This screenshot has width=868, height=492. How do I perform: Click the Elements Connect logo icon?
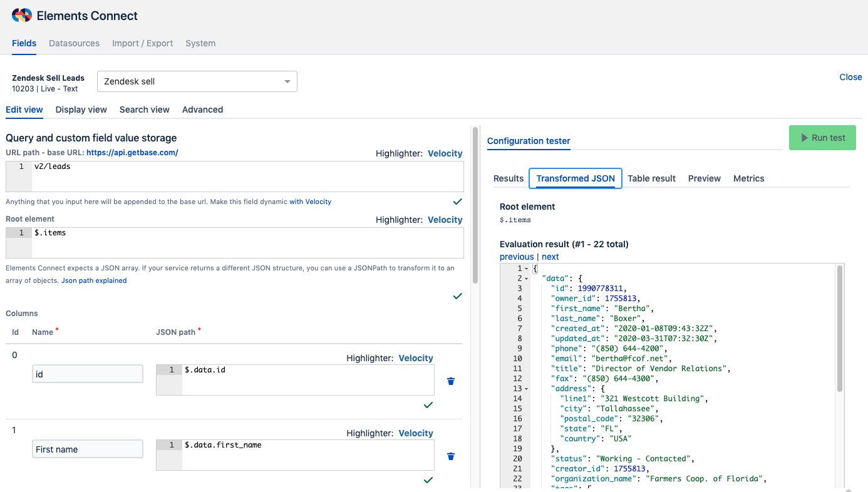(21, 16)
